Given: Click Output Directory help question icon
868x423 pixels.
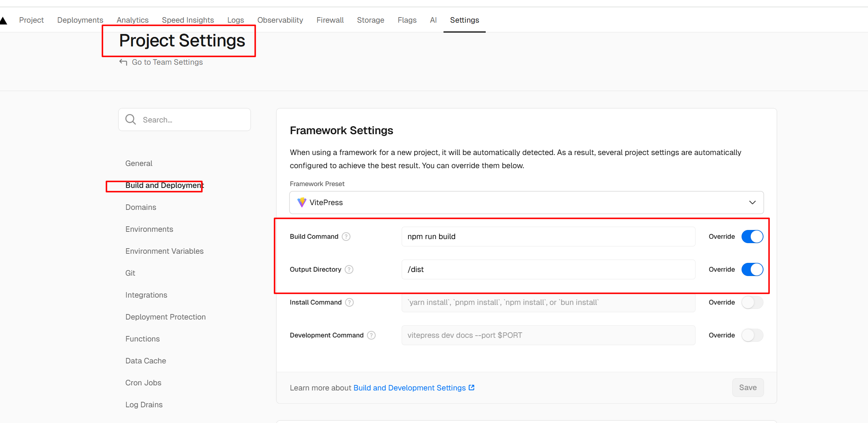Looking at the screenshot, I should [349, 269].
